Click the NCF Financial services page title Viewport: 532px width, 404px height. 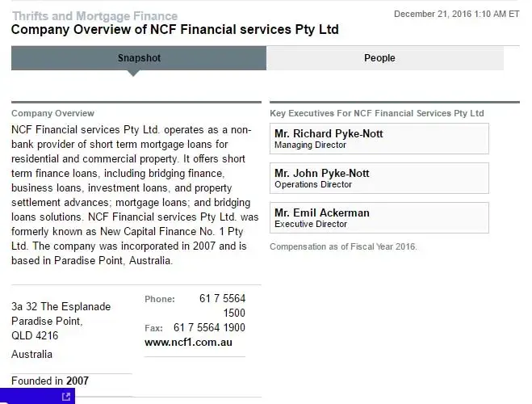[174, 30]
